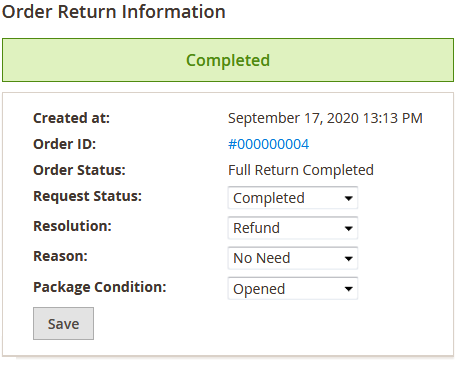Click the Reason label
This screenshot has width=459, height=373.
pos(60,256)
